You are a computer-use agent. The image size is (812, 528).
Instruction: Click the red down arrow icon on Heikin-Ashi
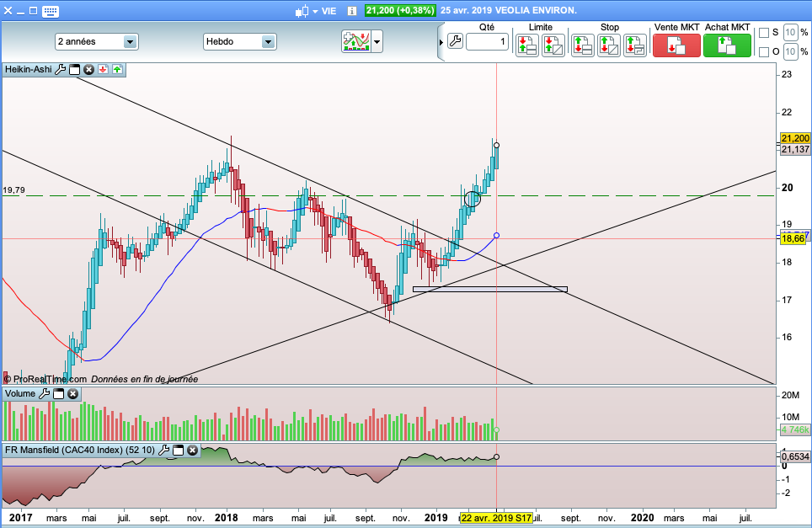[x=103, y=69]
